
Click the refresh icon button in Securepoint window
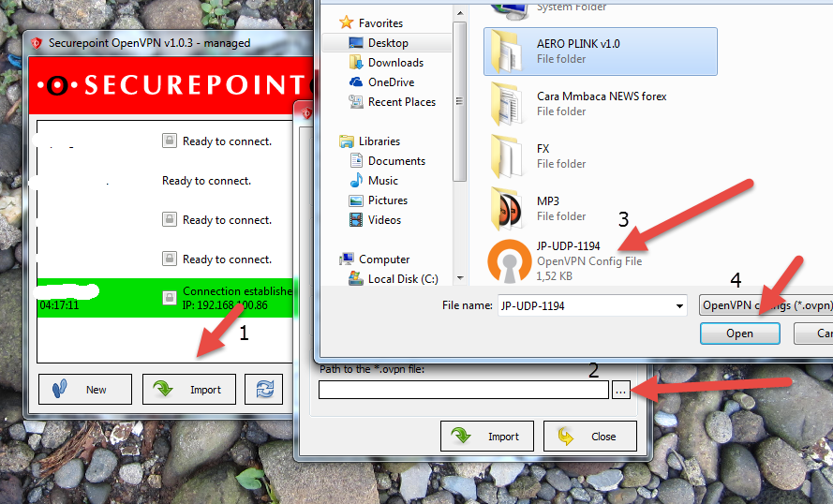pyautogui.click(x=264, y=390)
